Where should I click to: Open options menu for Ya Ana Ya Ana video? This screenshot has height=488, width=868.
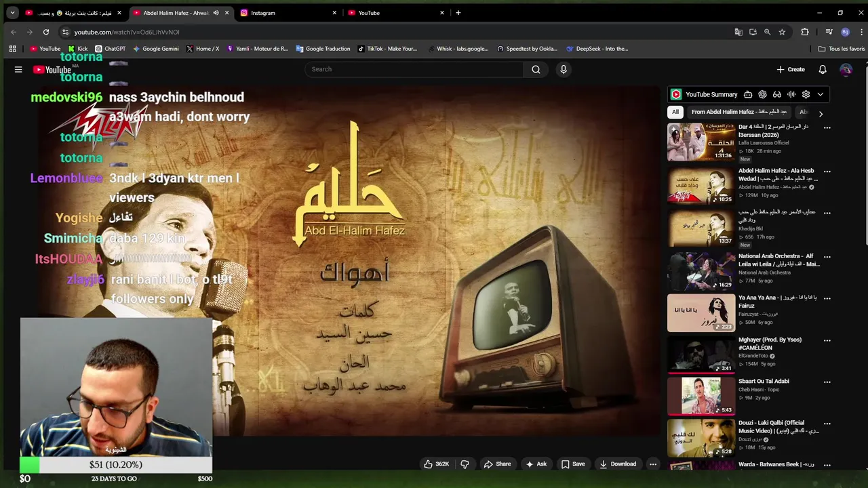tap(827, 298)
